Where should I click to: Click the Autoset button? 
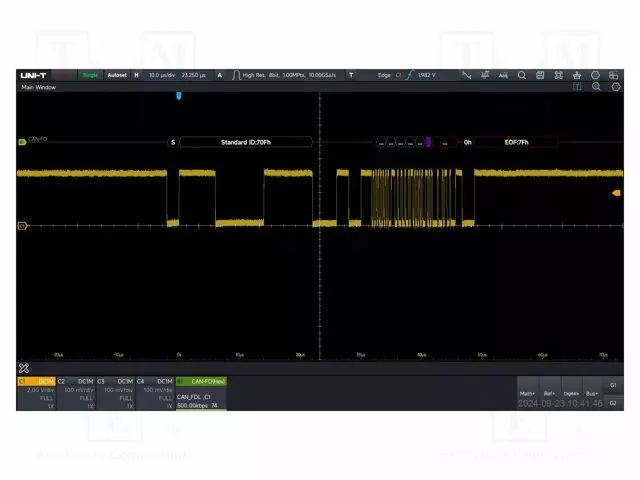pos(117,75)
